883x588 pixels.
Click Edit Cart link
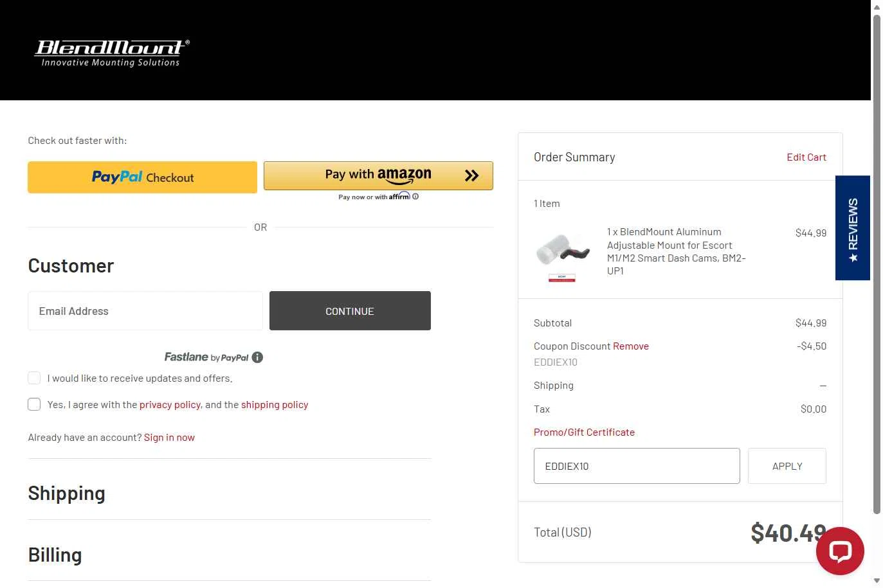click(x=806, y=157)
